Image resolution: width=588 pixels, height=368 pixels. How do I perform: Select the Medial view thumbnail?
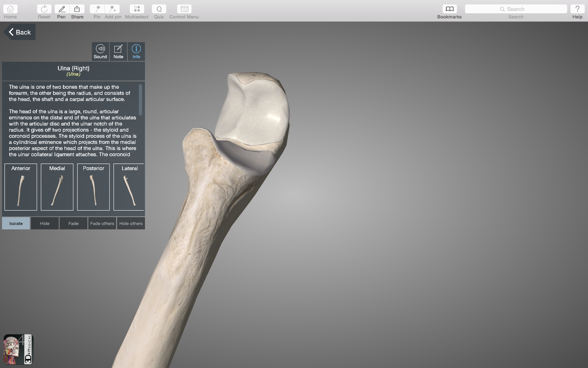point(57,187)
